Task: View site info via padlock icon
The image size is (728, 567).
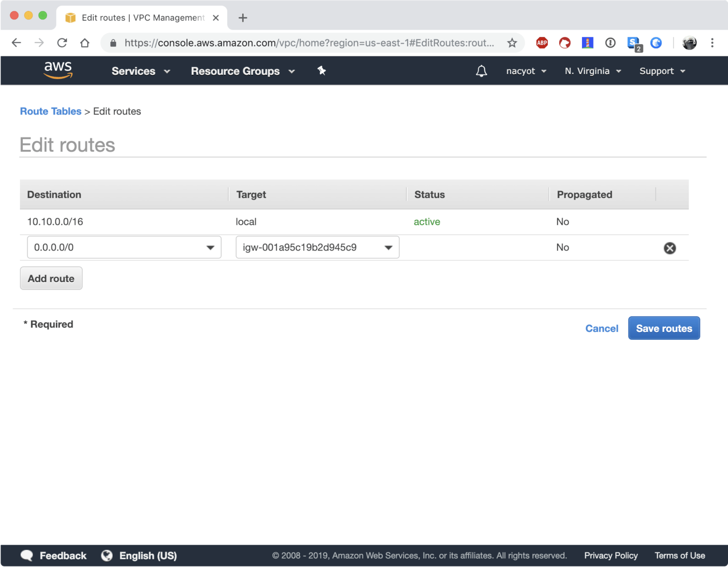Action: (x=113, y=43)
